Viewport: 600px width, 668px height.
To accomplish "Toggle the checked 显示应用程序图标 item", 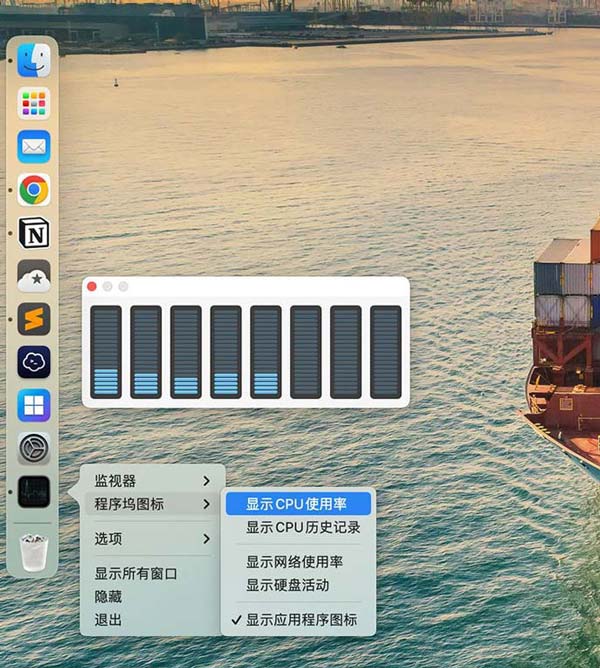I will [x=301, y=619].
